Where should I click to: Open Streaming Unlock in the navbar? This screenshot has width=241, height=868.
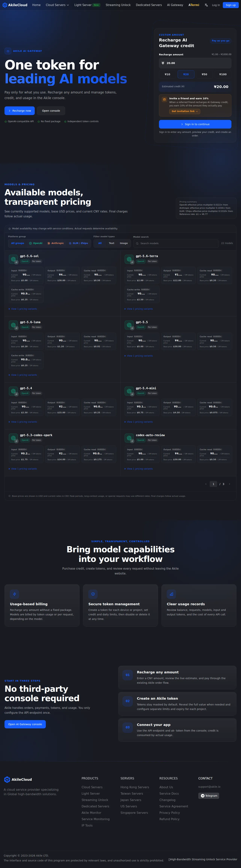[118, 5]
